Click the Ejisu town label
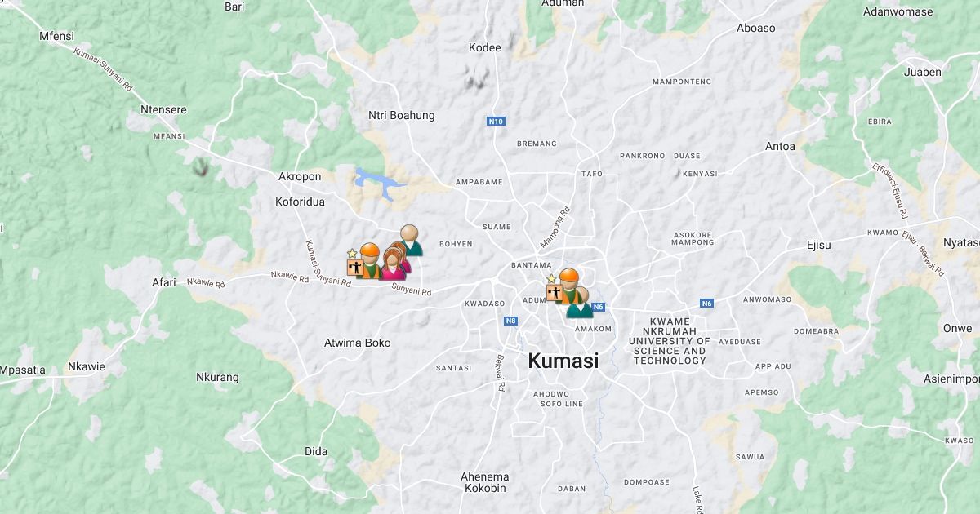980x514 pixels. coord(818,245)
